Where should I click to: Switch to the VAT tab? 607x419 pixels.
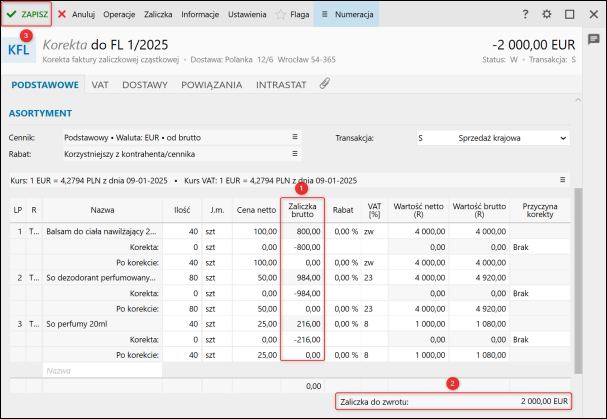pyautogui.click(x=99, y=86)
